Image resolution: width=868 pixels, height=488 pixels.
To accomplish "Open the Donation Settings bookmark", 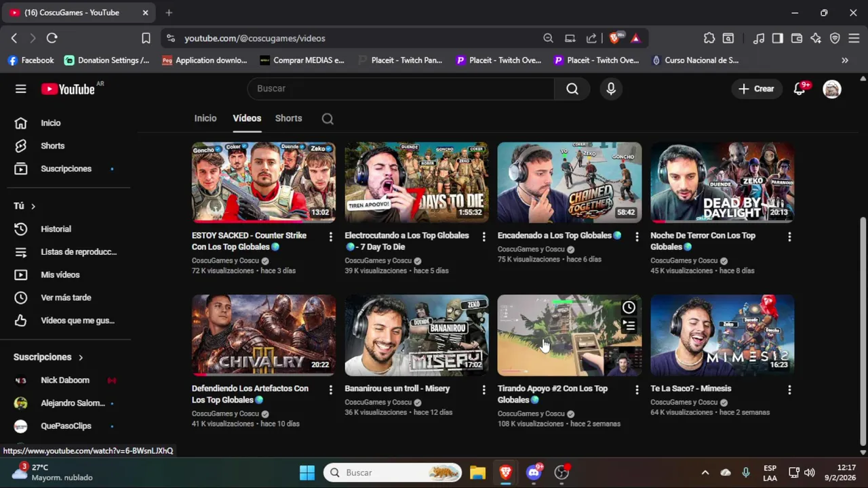I will point(107,60).
